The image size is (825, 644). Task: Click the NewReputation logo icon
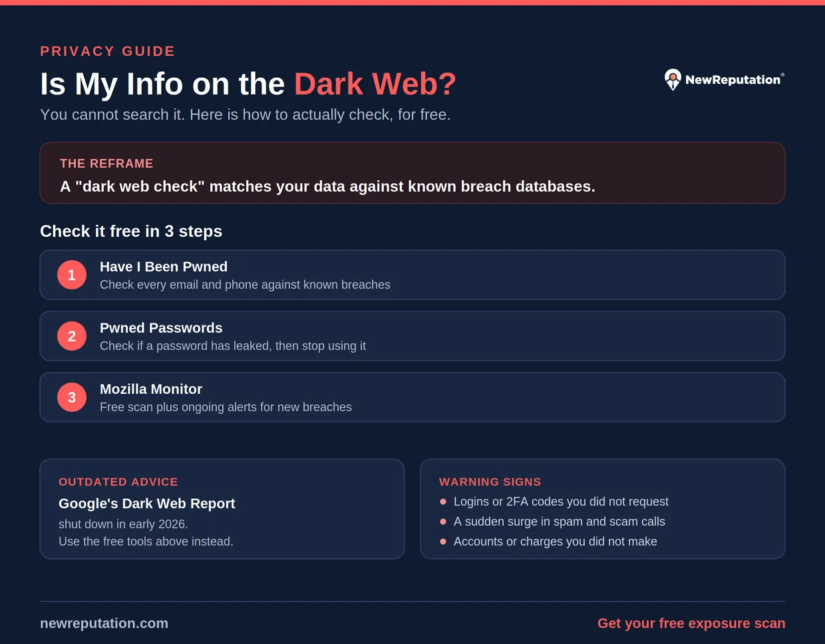pos(673,80)
